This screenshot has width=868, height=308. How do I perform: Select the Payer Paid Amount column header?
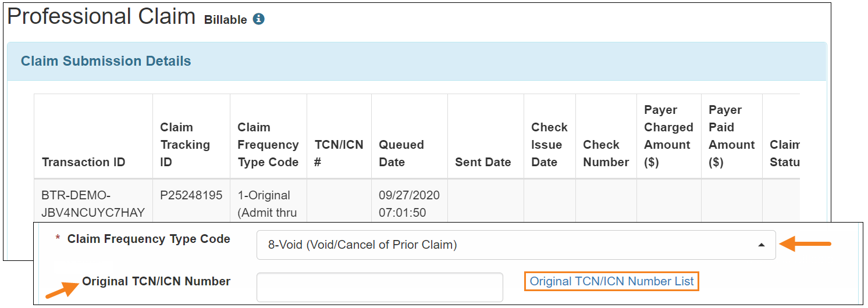pyautogui.click(x=732, y=137)
